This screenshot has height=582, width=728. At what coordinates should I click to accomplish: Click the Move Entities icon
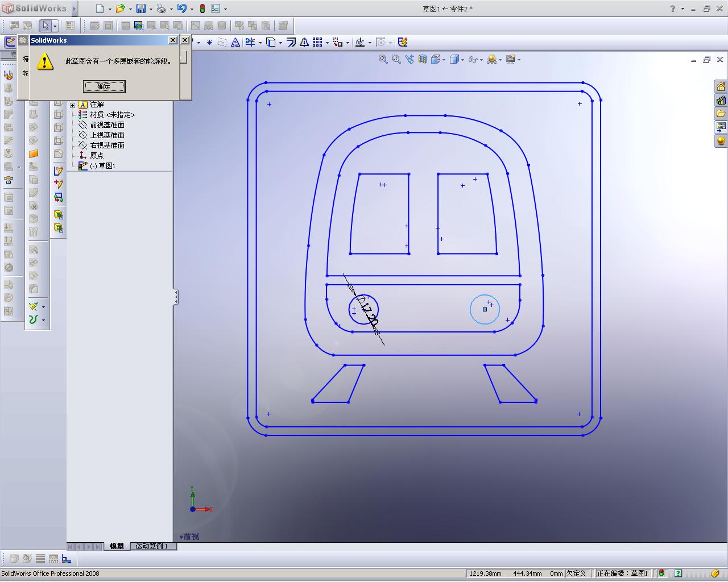(338, 42)
